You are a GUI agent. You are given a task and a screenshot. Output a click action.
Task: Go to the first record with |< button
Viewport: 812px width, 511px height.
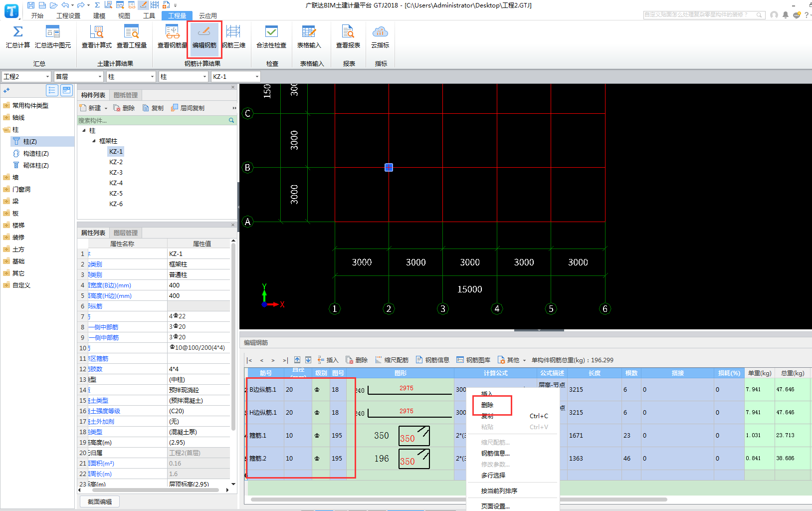point(249,360)
